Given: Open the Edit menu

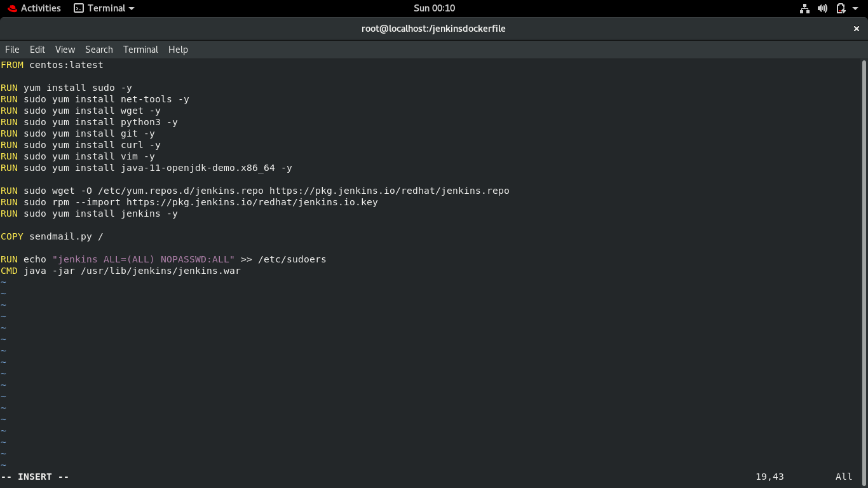Looking at the screenshot, I should tap(37, 50).
